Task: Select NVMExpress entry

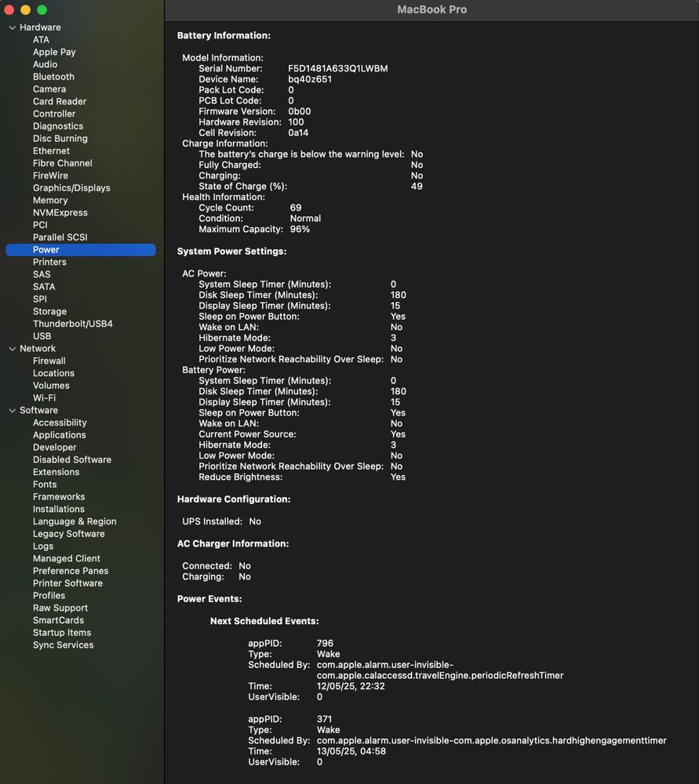Action: [x=60, y=212]
